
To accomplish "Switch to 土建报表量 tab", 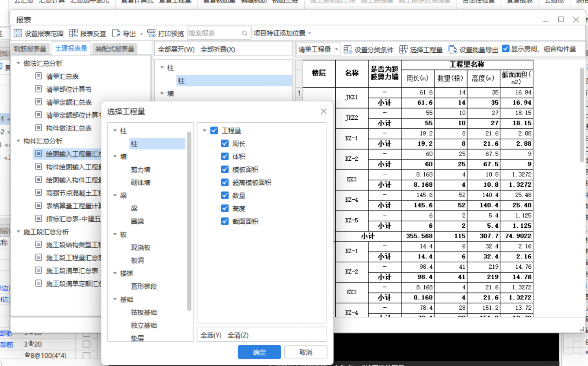I will click(x=71, y=48).
